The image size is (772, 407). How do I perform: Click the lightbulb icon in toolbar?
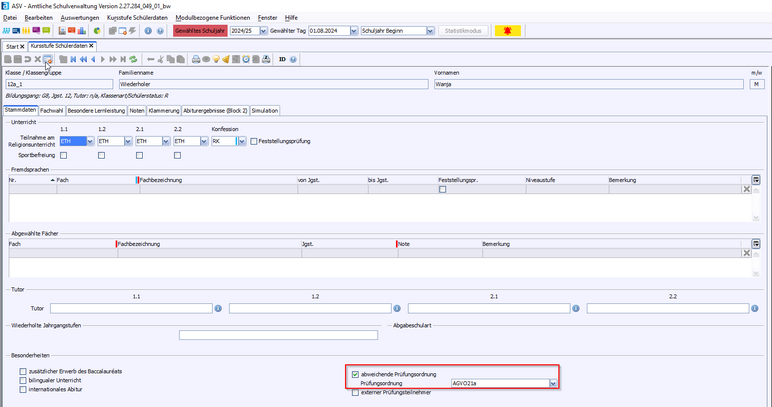coord(216,59)
